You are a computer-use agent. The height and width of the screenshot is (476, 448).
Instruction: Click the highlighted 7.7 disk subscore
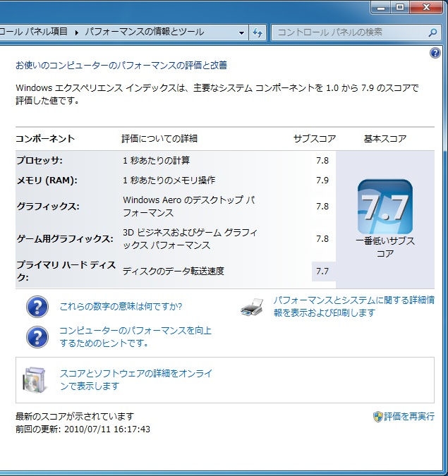click(322, 271)
